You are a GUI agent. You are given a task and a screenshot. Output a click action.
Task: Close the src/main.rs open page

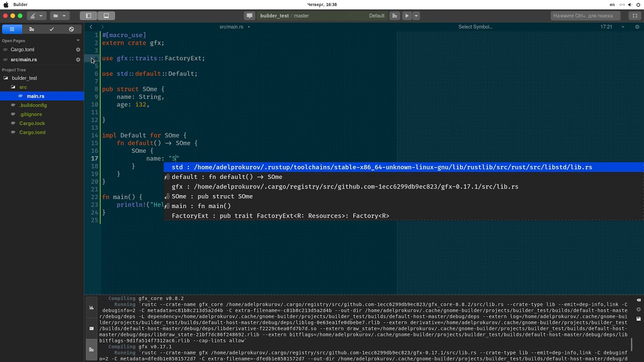click(78, 60)
